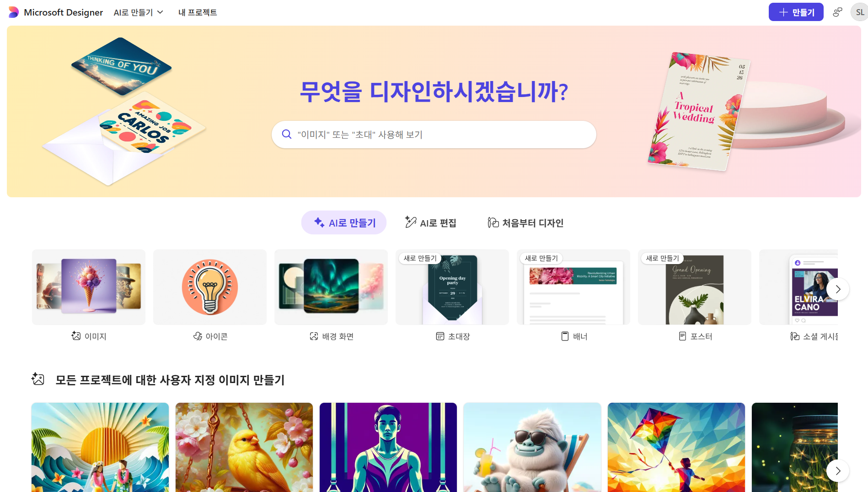Click the blue 만들기 button
This screenshot has height=492, width=868.
pyautogui.click(x=796, y=12)
